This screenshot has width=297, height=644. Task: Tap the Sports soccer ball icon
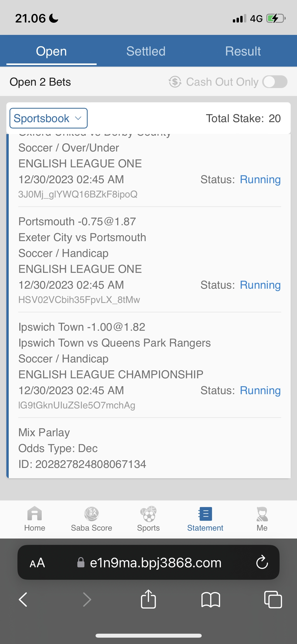[x=148, y=514]
